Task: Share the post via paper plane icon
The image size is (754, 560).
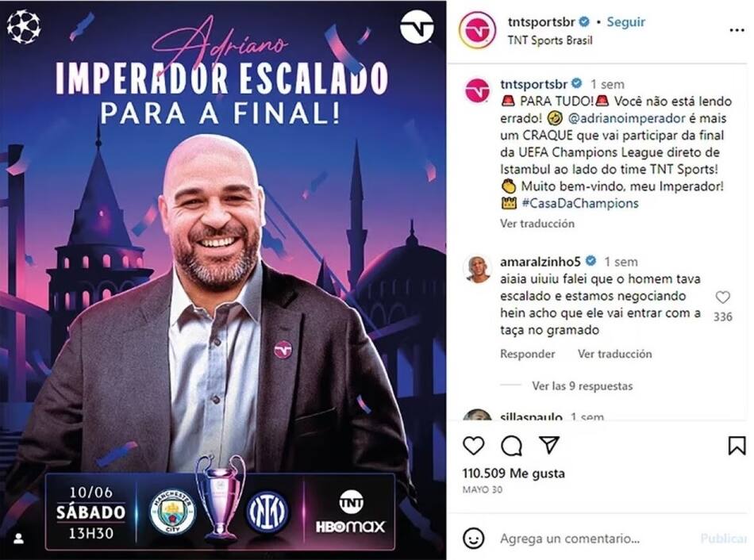Action: (x=548, y=445)
